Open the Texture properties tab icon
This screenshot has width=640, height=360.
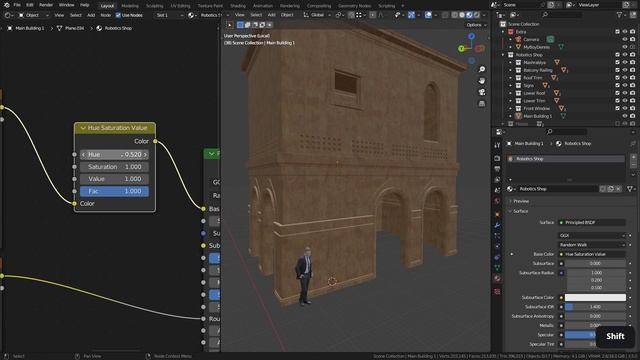497,291
